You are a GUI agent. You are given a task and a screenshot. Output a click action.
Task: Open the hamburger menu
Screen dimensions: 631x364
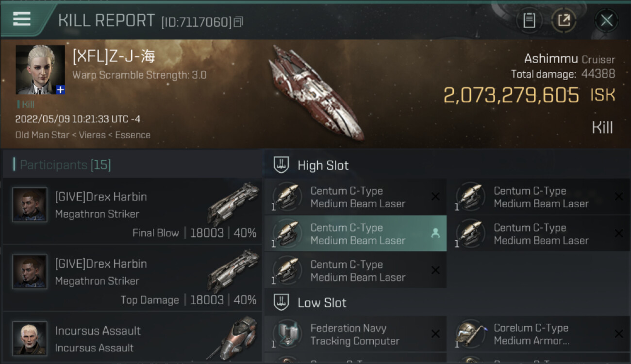(22, 19)
